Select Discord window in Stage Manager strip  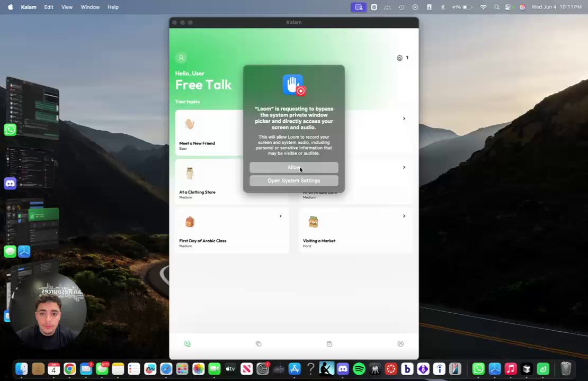[x=30, y=168]
